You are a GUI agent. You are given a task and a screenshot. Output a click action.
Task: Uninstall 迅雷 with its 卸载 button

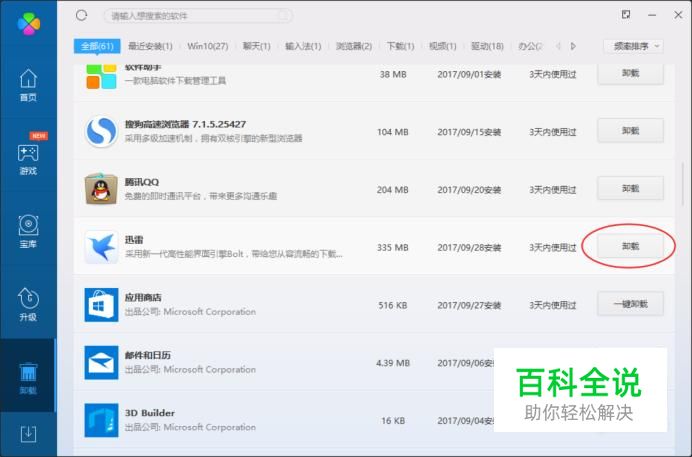[630, 246]
